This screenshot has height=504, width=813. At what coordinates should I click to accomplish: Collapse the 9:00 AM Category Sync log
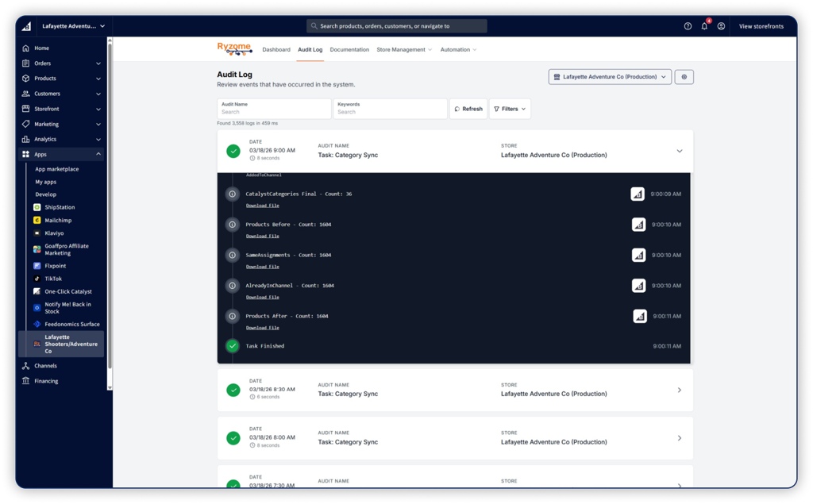[x=679, y=151]
